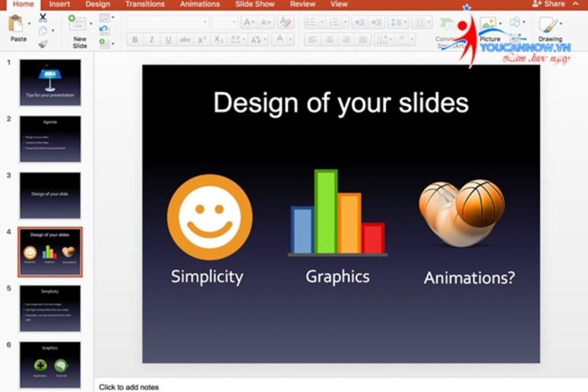The width and height of the screenshot is (588, 392).
Task: Switch to the Home tab
Action: point(23,4)
